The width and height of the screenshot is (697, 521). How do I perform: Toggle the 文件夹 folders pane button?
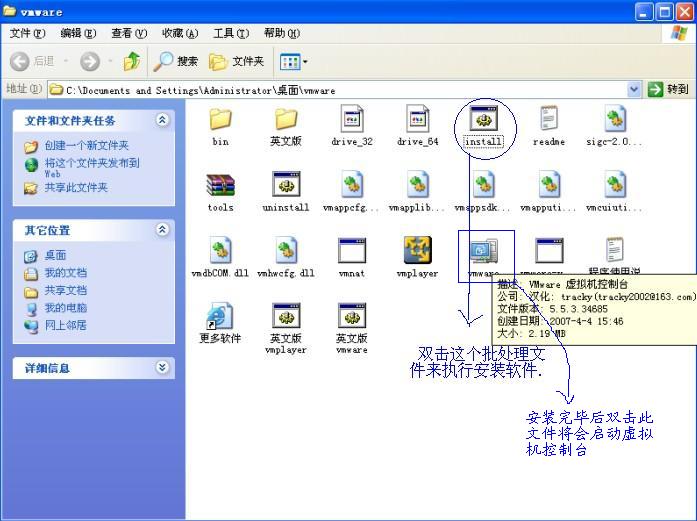click(237, 62)
